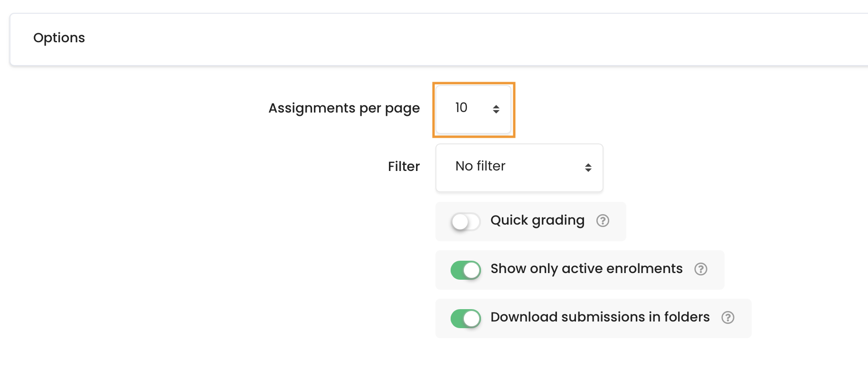Turn off Download submissions in folders
This screenshot has height=378, width=868.
coord(465,318)
